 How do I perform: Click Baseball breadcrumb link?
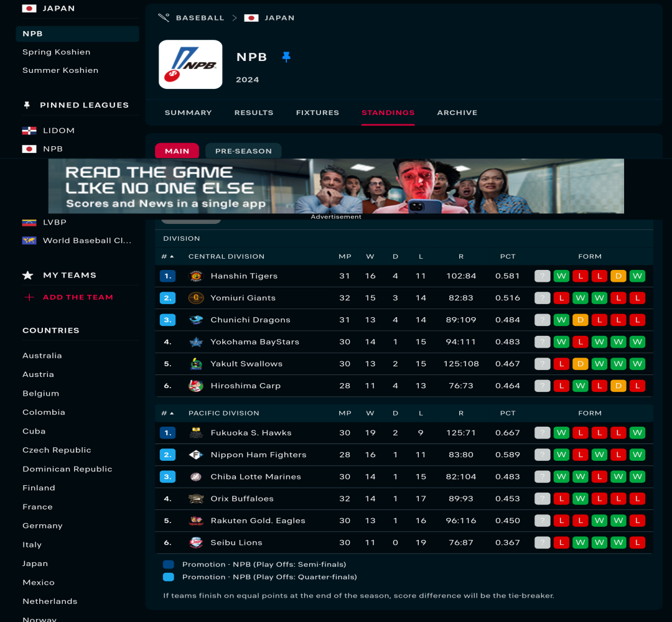click(200, 17)
